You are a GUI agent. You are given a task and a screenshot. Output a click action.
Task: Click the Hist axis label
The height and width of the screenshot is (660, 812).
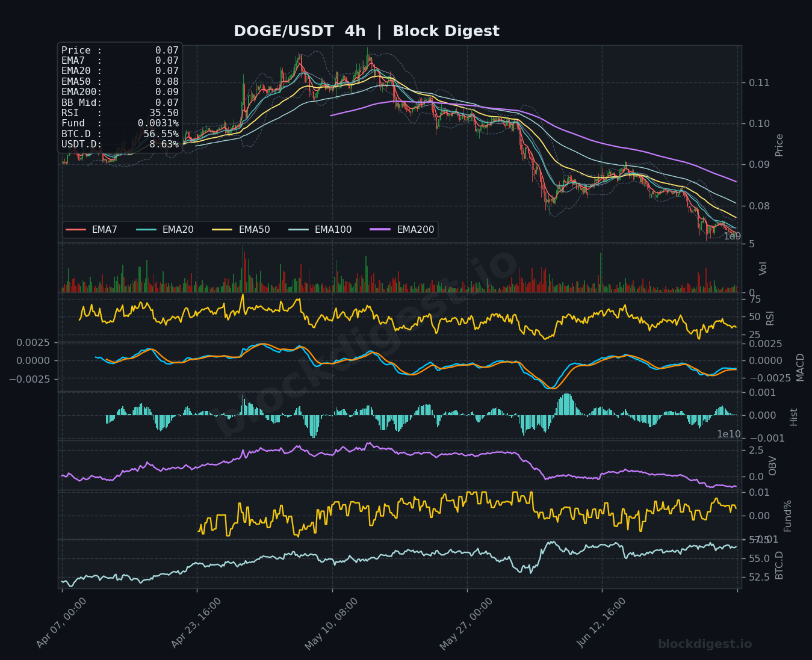tap(793, 417)
